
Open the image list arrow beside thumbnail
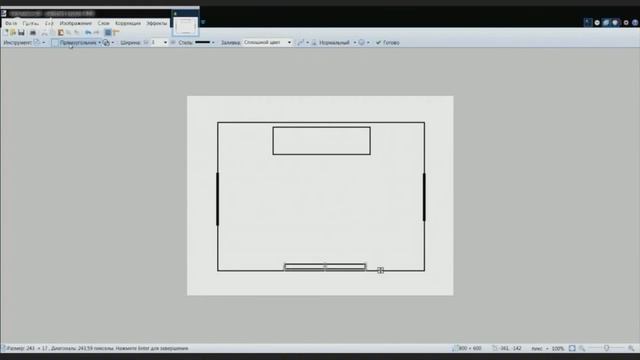pos(203,22)
